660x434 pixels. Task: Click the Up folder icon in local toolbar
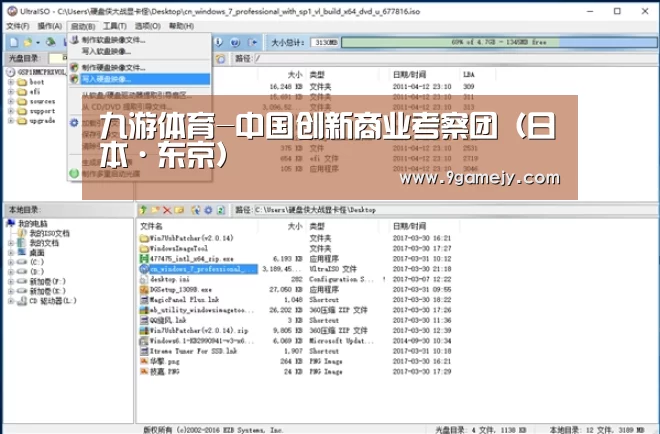point(143,210)
